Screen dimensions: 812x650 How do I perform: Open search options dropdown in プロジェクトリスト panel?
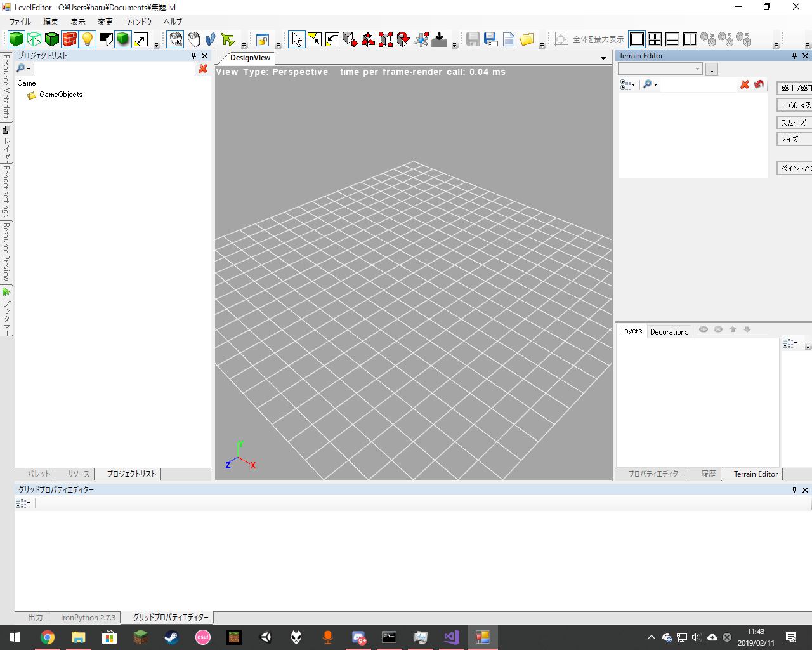[23, 69]
